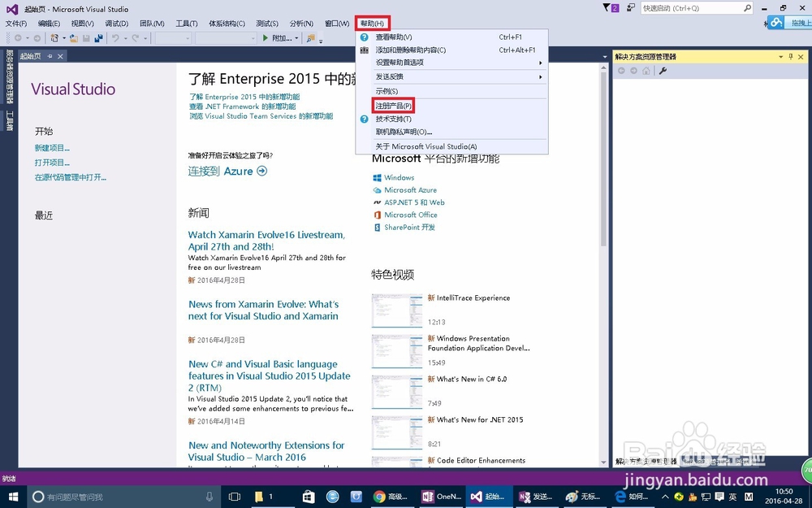Open the SharePoint 开发 link
The height and width of the screenshot is (508, 812).
point(409,228)
